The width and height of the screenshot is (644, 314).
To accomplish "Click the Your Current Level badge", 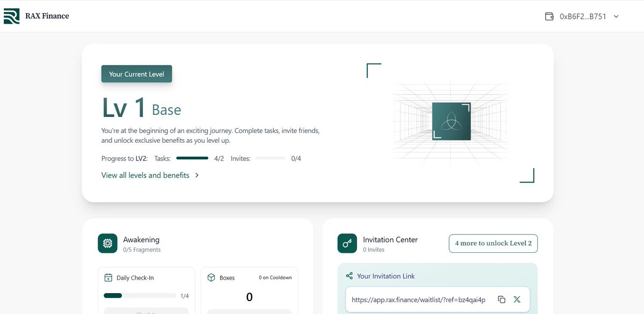I will coord(137,74).
